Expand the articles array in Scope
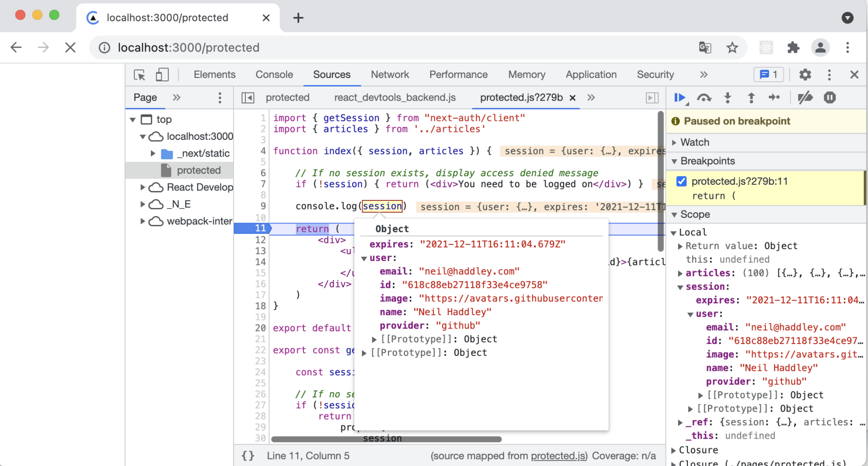The image size is (868, 466). click(680, 273)
